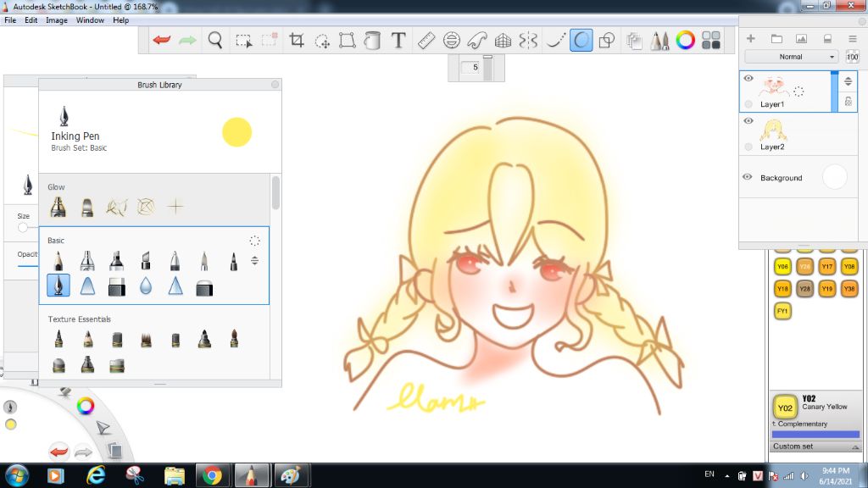The width and height of the screenshot is (868, 488).
Task: Select the Inking Pen brush in Basic set
Action: [x=58, y=286]
